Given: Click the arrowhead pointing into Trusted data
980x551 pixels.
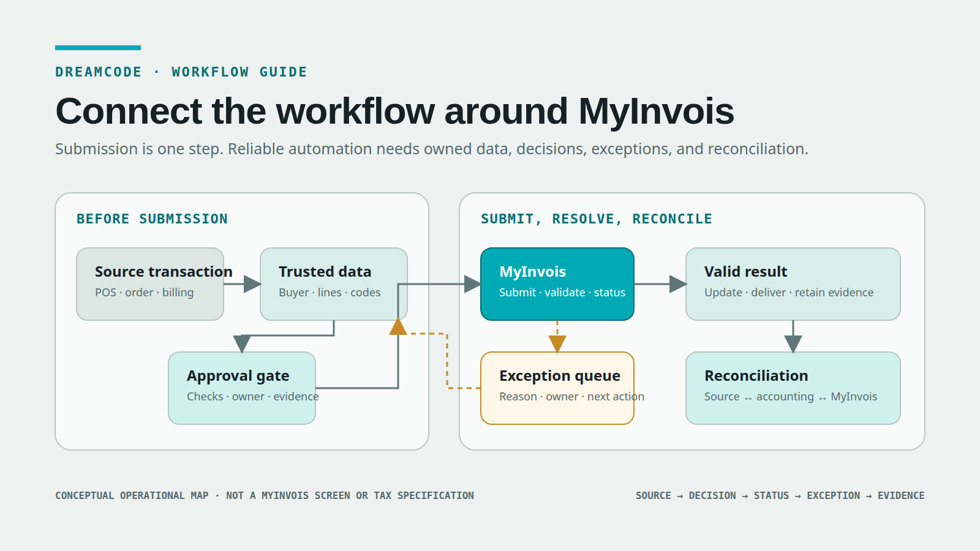Looking at the screenshot, I should [252, 284].
